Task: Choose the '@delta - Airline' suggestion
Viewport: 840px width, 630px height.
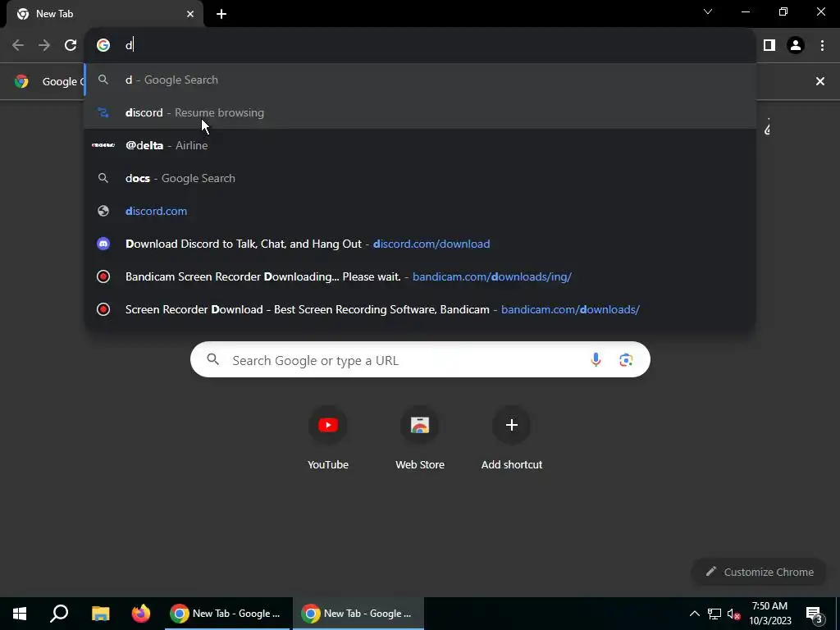Action: tap(420, 145)
